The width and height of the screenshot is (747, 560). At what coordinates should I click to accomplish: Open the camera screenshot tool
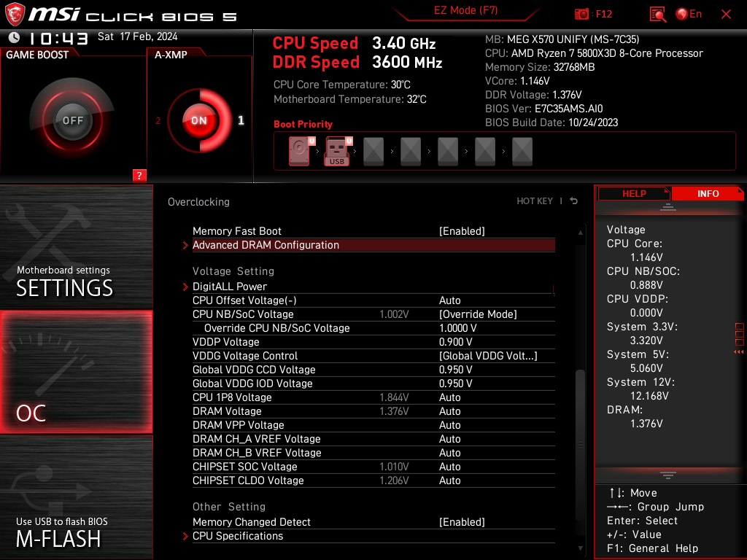pos(582,14)
